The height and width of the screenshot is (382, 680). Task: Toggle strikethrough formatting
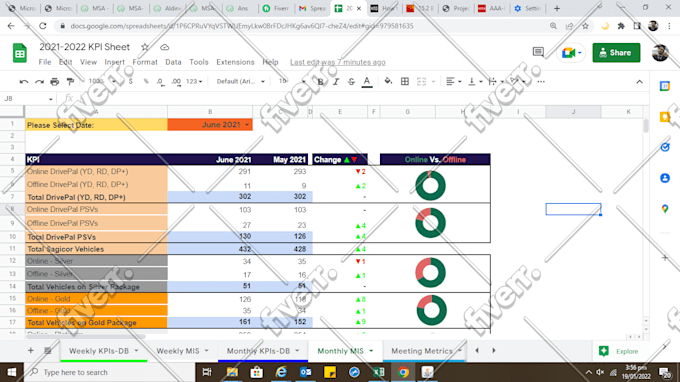pyautogui.click(x=351, y=82)
